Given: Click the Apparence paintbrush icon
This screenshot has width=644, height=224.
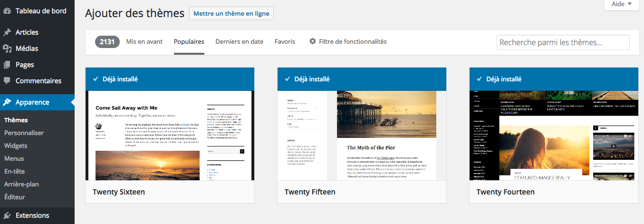Looking at the screenshot, I should [x=7, y=102].
